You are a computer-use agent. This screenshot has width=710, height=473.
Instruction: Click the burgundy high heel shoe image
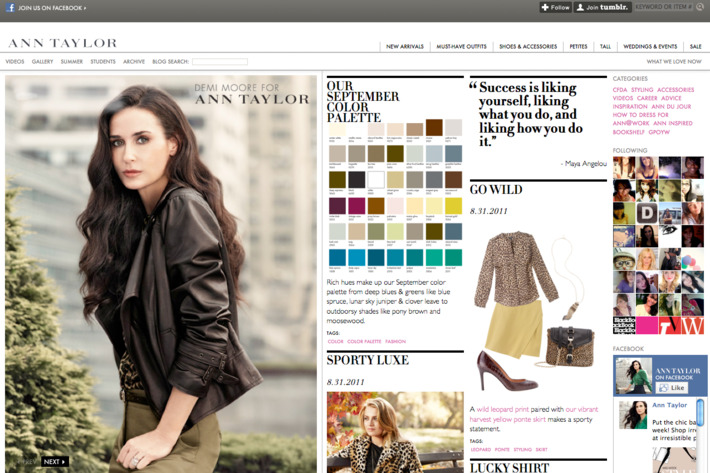[x=506, y=371]
